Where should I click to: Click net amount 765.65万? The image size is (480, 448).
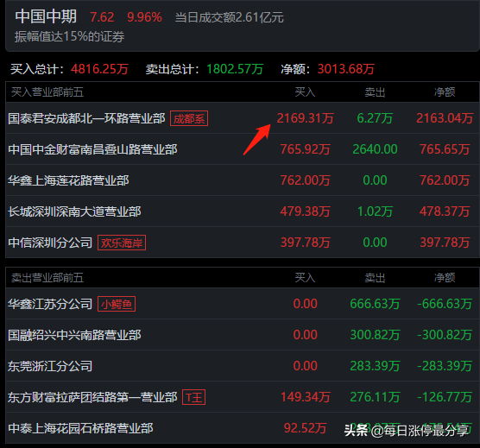coord(445,149)
